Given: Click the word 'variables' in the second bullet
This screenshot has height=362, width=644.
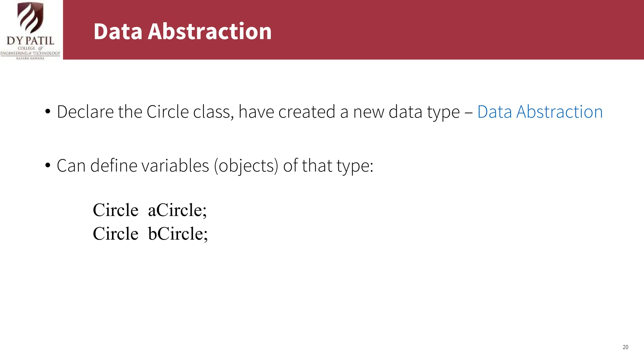Looking at the screenshot, I should pos(175,166).
